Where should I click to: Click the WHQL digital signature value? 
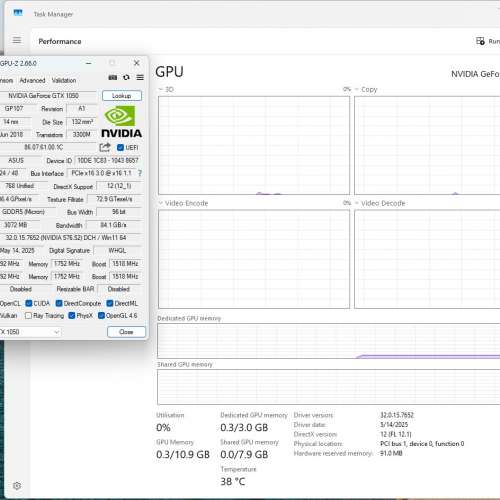click(x=118, y=251)
